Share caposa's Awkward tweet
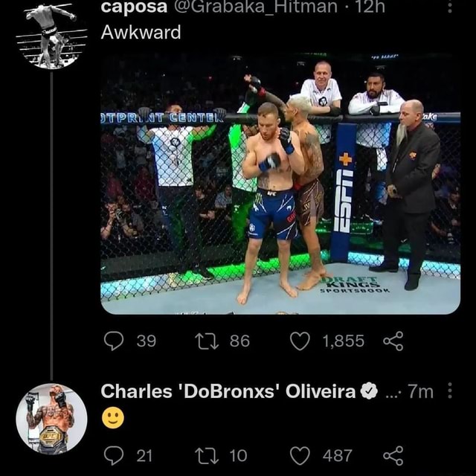Screen dimensions: 476x476 393,341
